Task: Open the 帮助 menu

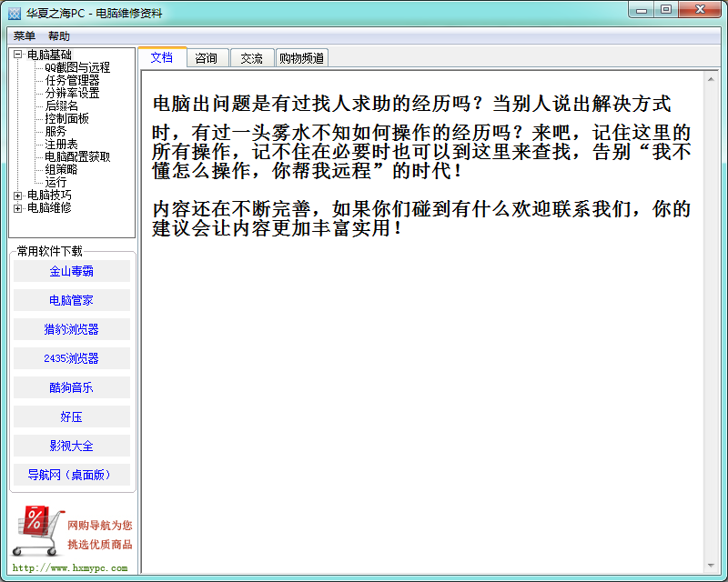Action: pos(59,35)
